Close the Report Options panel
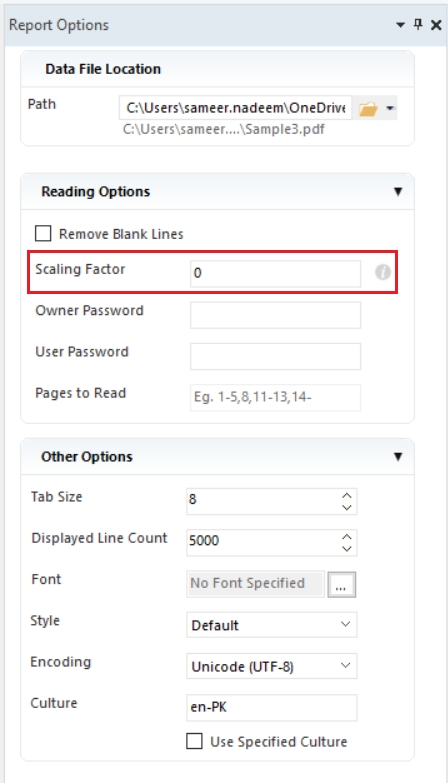This screenshot has width=448, height=783. [x=436, y=25]
